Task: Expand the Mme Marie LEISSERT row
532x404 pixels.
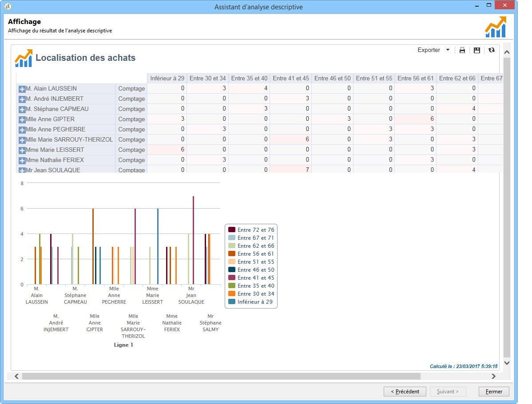Action: tap(22, 150)
